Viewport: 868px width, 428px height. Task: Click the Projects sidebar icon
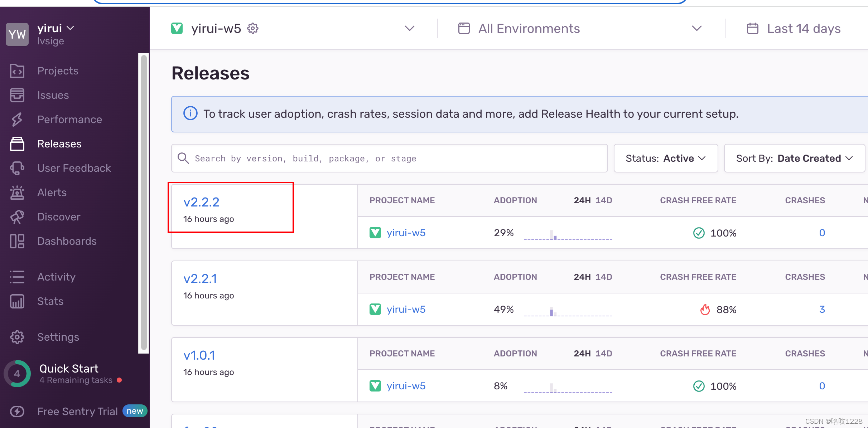(17, 71)
